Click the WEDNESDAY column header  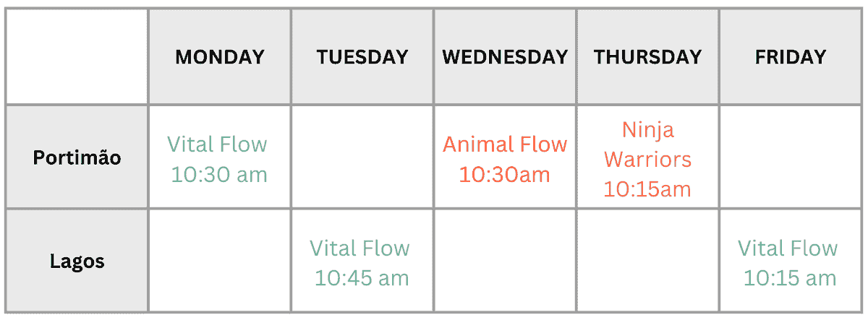pyautogui.click(x=505, y=57)
